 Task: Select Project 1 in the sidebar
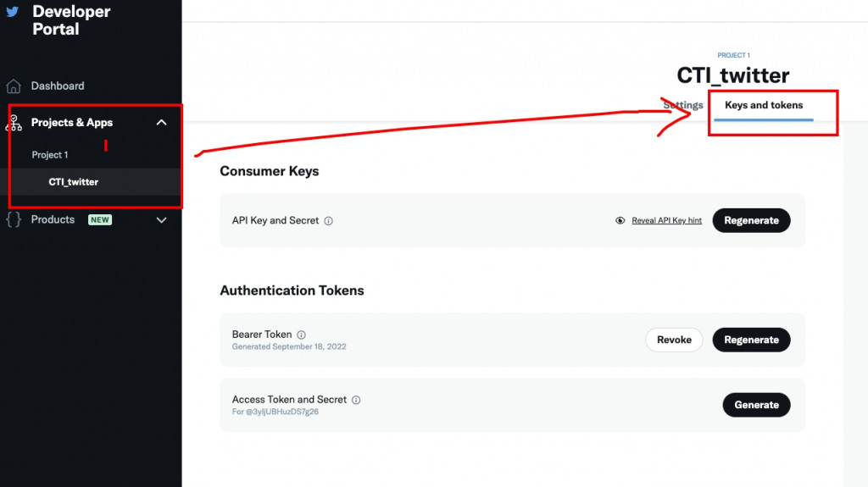click(x=50, y=155)
